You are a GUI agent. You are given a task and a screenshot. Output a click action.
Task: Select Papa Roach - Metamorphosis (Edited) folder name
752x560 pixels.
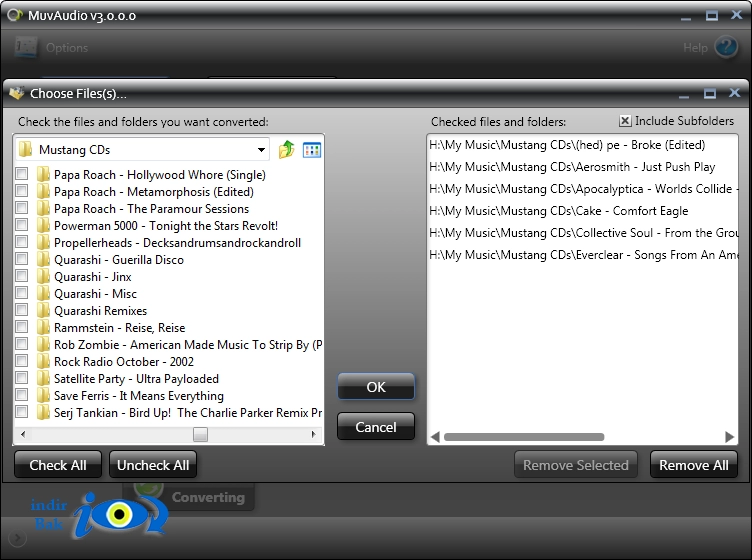click(154, 191)
